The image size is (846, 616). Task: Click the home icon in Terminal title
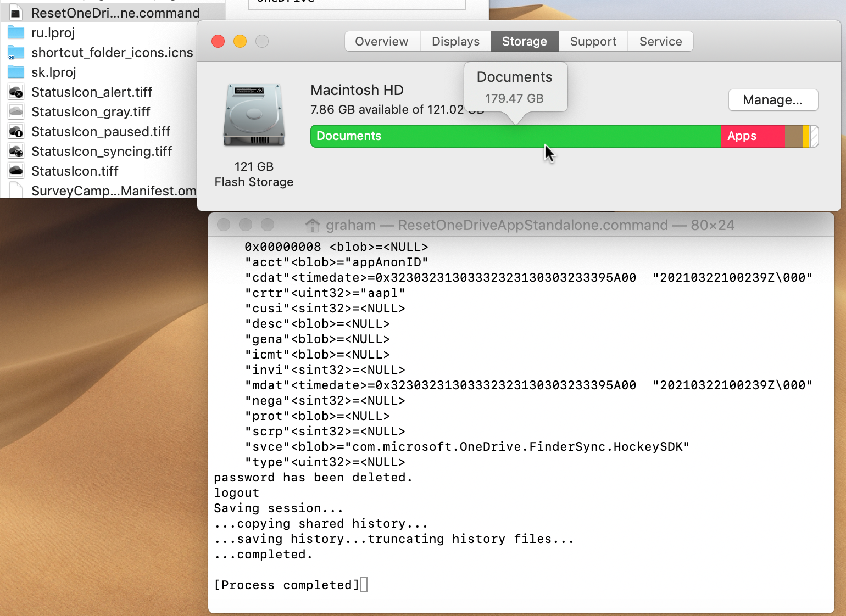click(313, 225)
